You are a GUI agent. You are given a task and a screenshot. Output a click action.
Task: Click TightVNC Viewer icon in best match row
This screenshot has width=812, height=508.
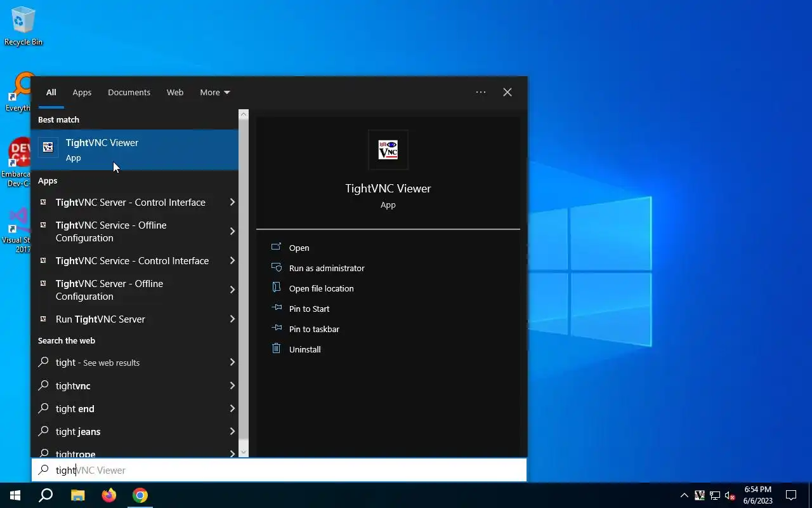click(48, 147)
